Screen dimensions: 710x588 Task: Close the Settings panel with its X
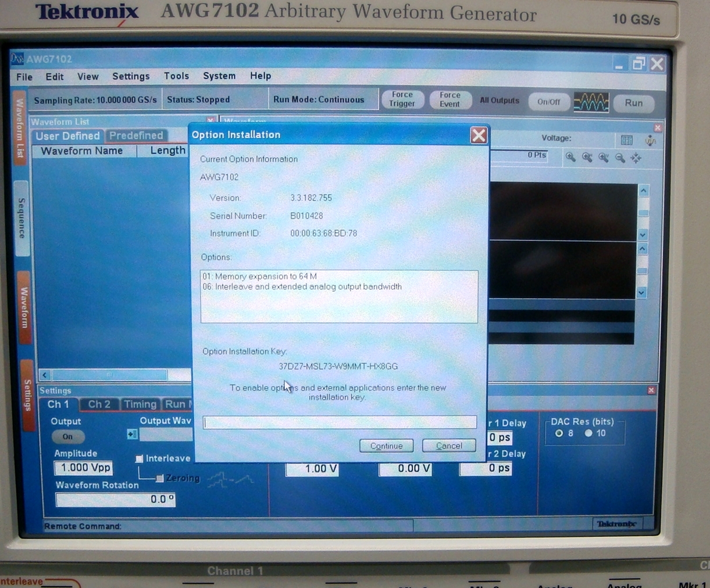coord(651,390)
